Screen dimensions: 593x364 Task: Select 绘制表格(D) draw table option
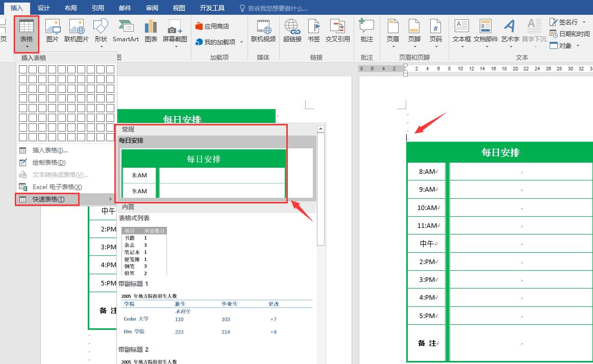[x=49, y=163]
